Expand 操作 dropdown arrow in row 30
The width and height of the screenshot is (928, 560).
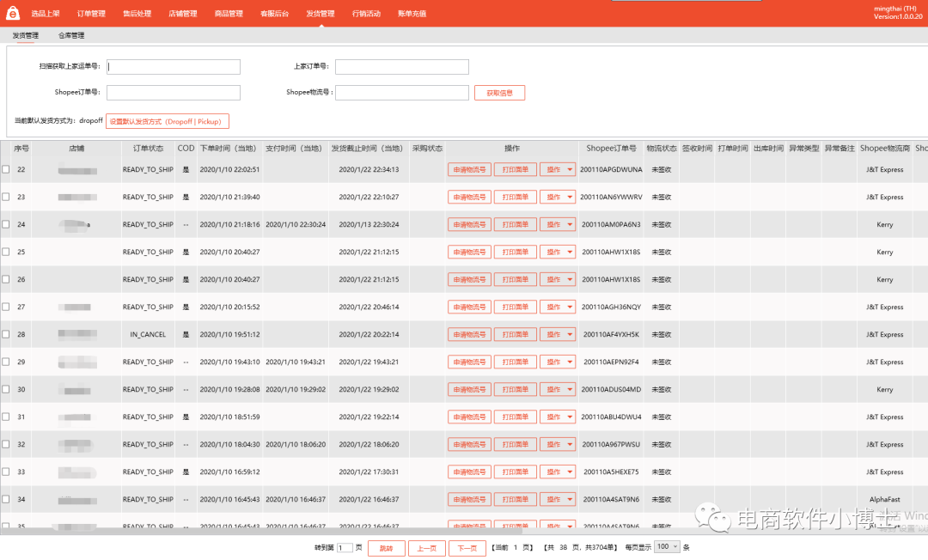coord(570,390)
